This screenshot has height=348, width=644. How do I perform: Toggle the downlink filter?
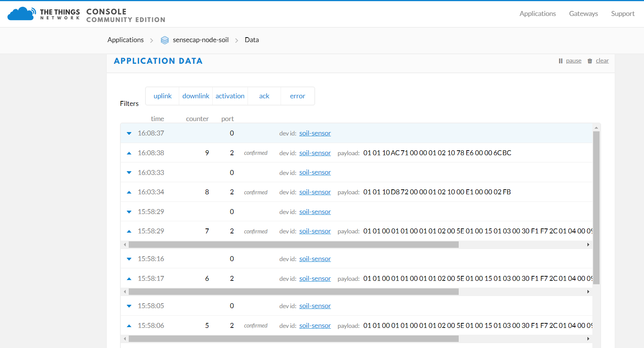[196, 96]
